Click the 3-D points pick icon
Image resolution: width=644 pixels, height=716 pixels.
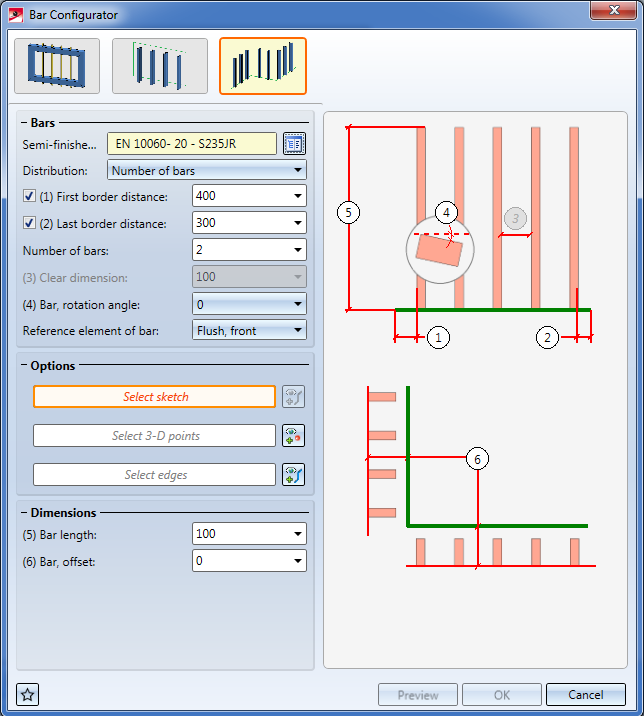294,436
